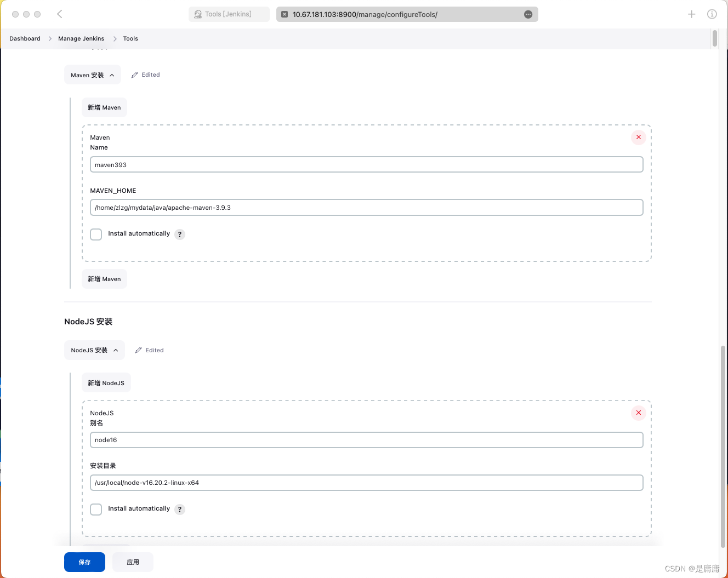Focus the NodeJS 安装目录 path field
728x578 pixels.
tap(366, 483)
